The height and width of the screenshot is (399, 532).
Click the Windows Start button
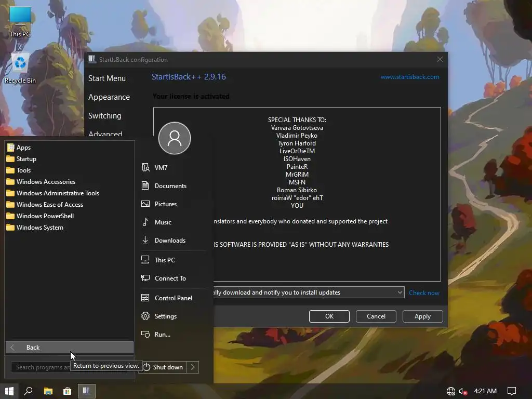[x=9, y=391]
